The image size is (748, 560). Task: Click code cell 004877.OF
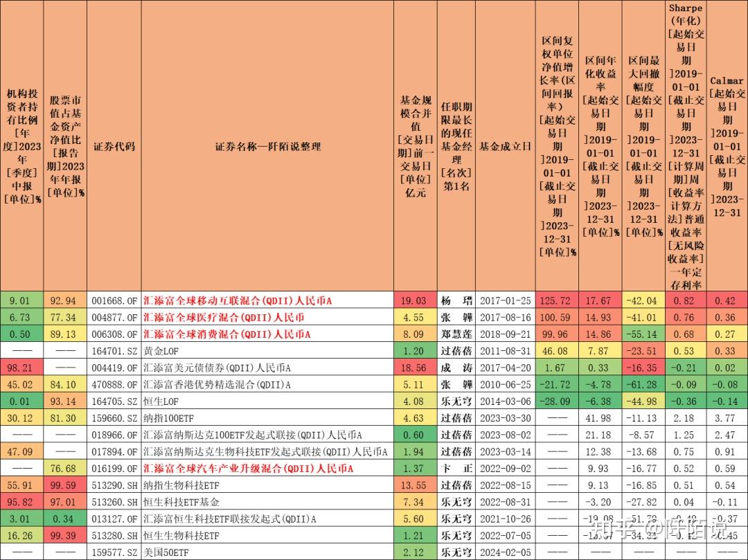point(114,318)
